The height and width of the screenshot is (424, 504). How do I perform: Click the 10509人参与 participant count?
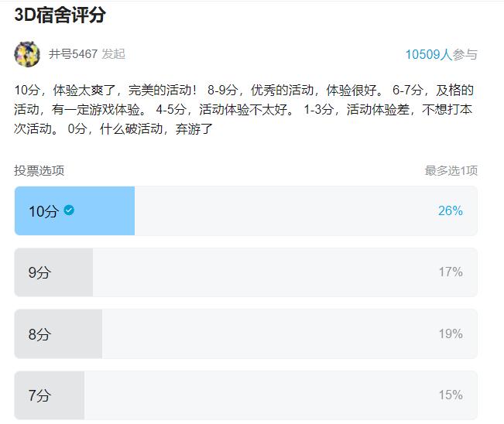pos(441,54)
